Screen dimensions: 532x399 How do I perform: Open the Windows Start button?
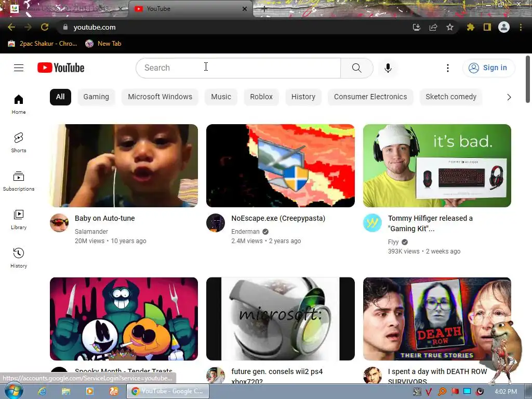[x=14, y=391]
